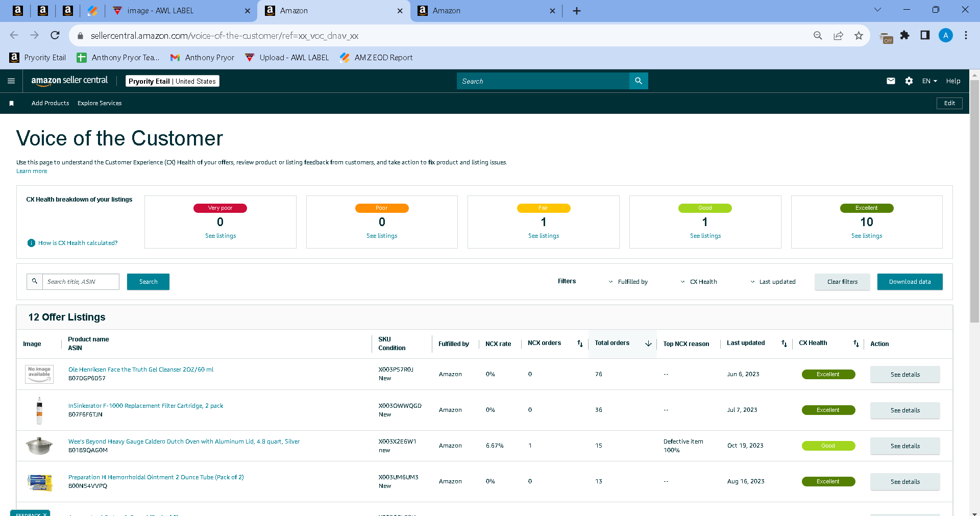Open See details for Wee's Beyond Dutch Oven

point(905,446)
